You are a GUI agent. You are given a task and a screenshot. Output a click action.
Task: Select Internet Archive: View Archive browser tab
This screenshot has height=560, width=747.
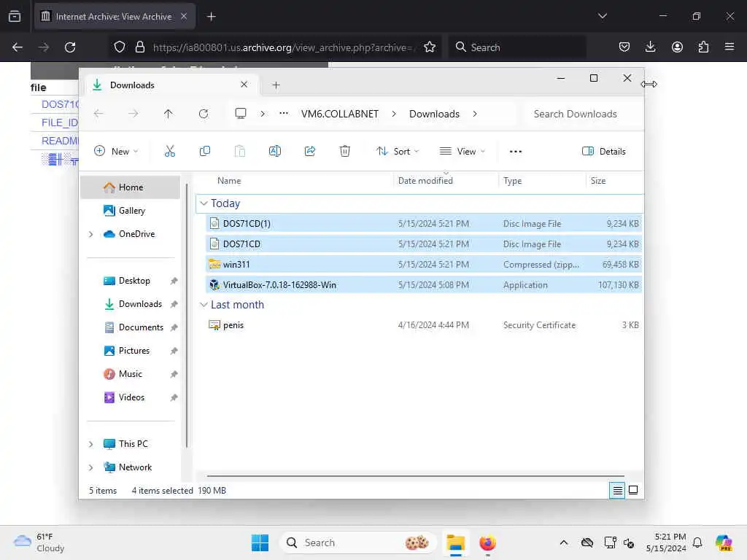pyautogui.click(x=115, y=17)
